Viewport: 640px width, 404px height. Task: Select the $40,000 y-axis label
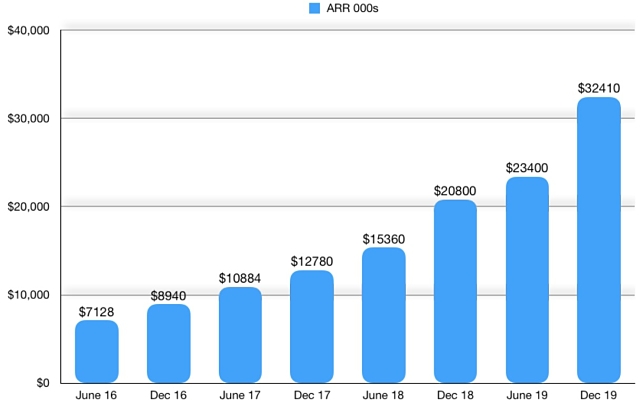click(28, 31)
